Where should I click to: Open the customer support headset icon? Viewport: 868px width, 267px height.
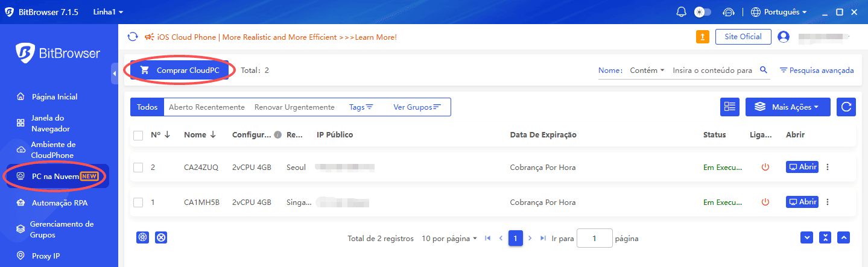click(728, 12)
